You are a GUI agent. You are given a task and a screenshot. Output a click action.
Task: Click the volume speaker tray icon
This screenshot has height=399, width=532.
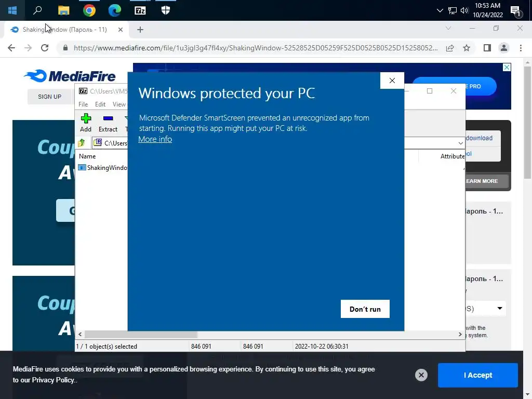[x=464, y=10]
